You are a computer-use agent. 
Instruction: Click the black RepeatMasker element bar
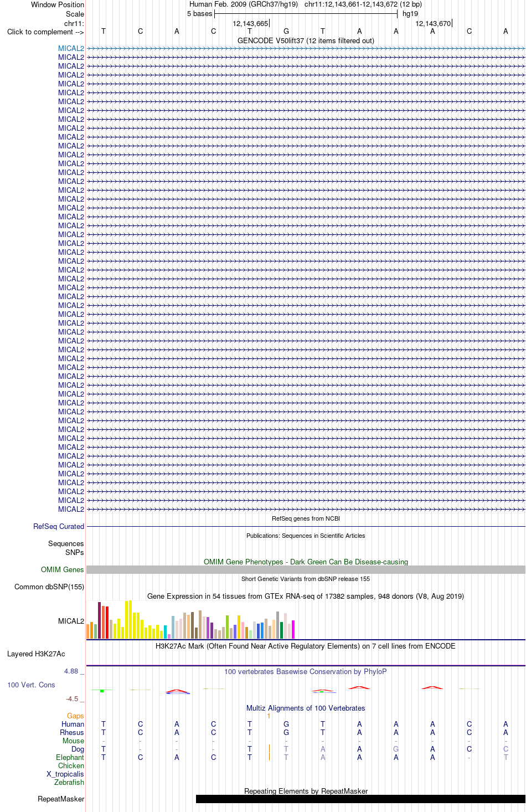click(360, 799)
